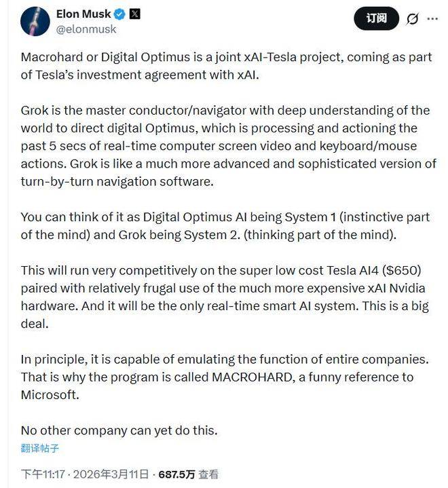The height and width of the screenshot is (488, 448).
Task: Click the paragraph starting "Grok is the master conductor"
Action: pos(224,146)
